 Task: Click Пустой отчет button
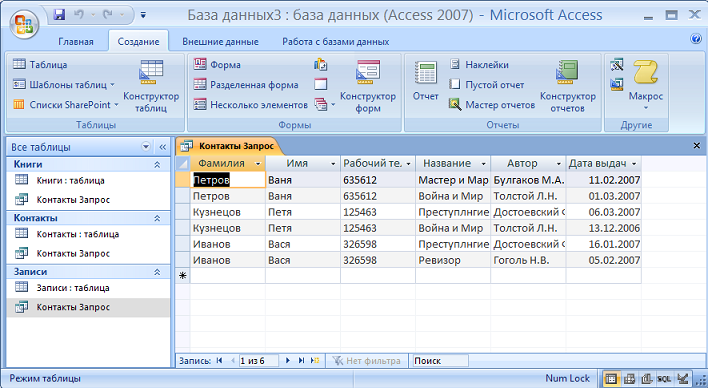tap(487, 84)
